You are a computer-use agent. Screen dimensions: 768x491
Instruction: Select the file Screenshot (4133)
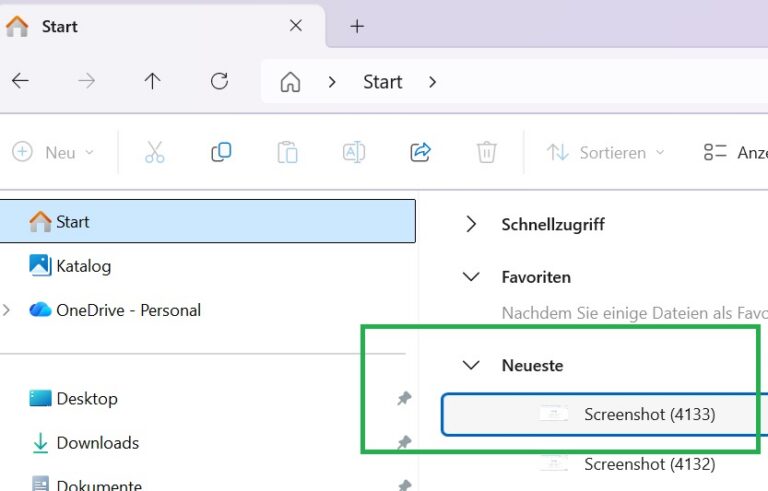pyautogui.click(x=604, y=414)
